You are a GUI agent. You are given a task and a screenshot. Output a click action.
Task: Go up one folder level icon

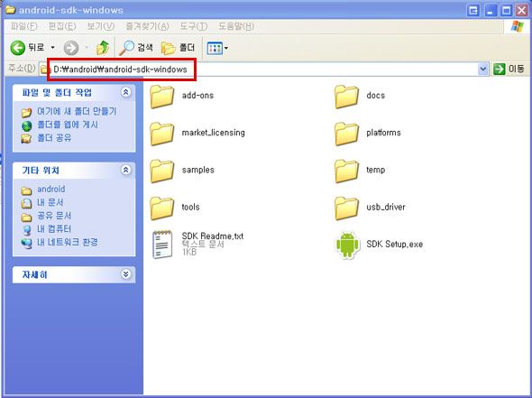click(x=103, y=48)
